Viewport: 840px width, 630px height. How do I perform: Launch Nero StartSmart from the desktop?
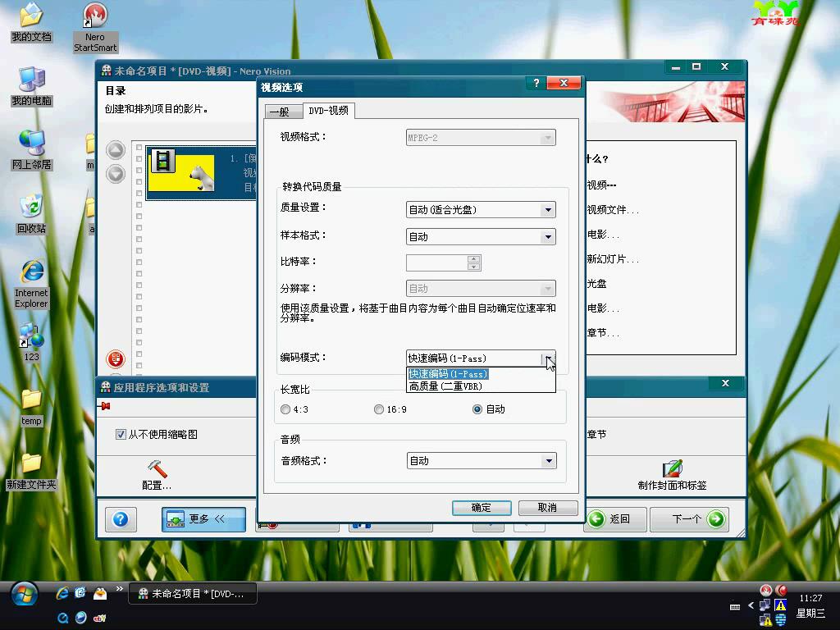click(x=95, y=27)
